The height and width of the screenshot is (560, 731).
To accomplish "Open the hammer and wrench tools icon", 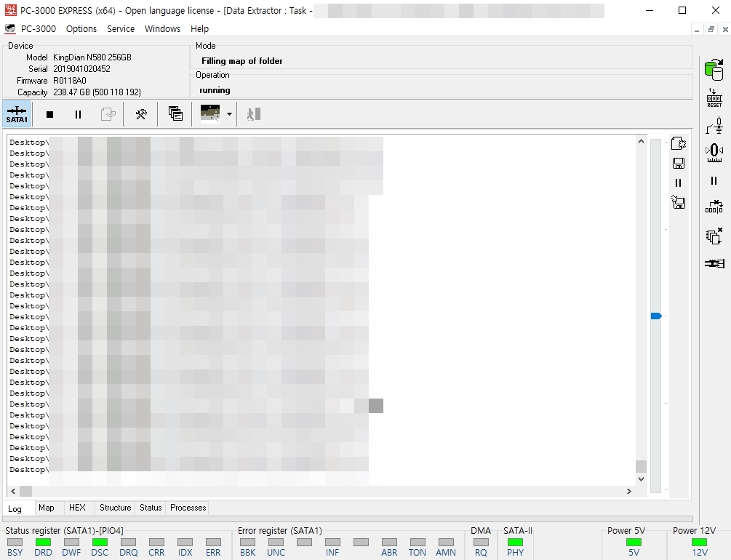I will coord(141,114).
